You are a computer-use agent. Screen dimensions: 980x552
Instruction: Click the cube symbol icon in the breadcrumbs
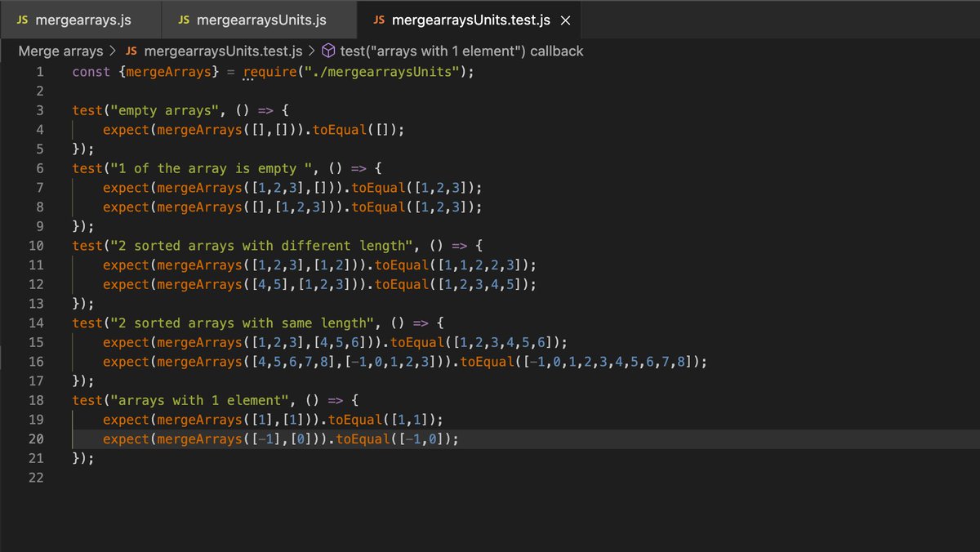328,51
